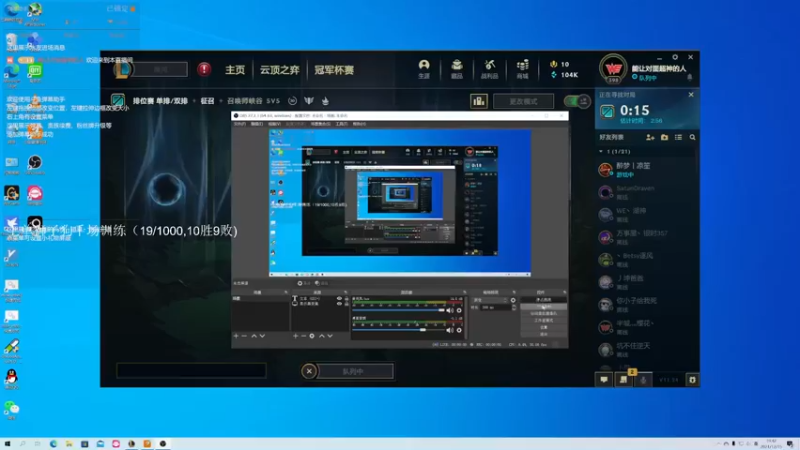This screenshot has height=450, width=800.
Task: Open the 生涯 profile icon in League client
Action: click(424, 68)
